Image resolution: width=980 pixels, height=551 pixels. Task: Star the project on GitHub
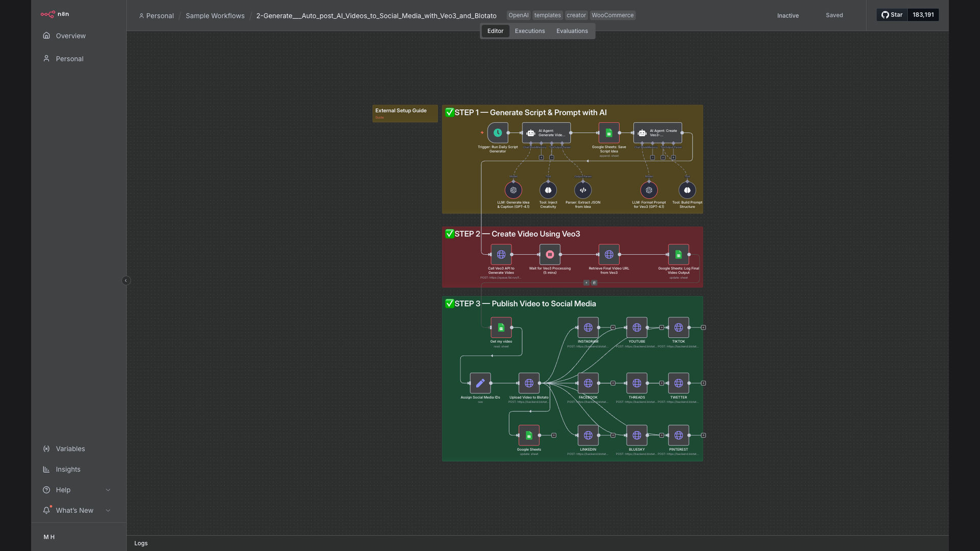pos(892,15)
